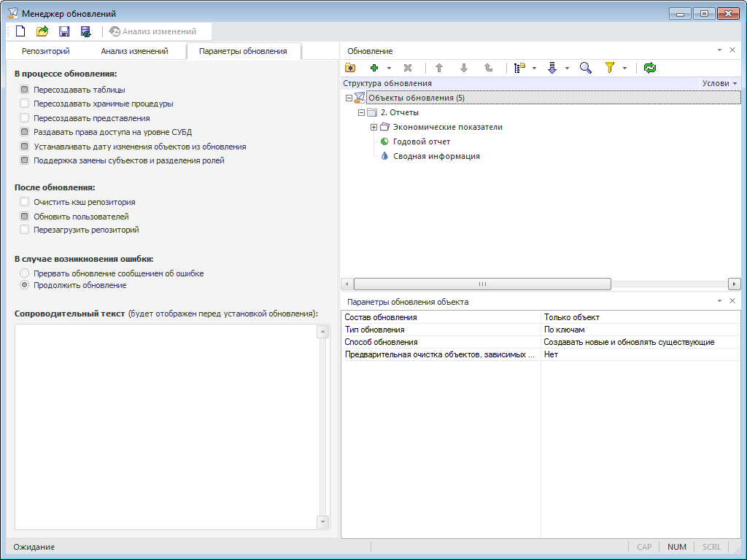The height and width of the screenshot is (560, 747).
Task: Click the yellow funnel filter icon
Action: pyautogui.click(x=610, y=68)
